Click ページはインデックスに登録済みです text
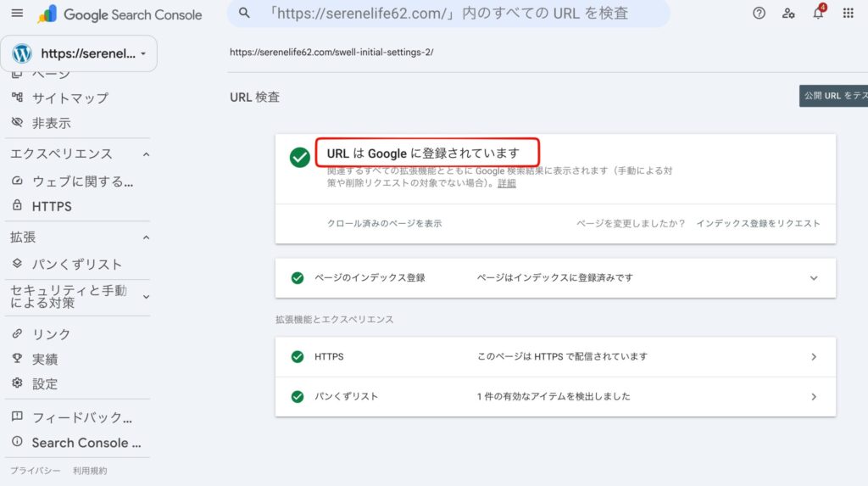 click(554, 277)
